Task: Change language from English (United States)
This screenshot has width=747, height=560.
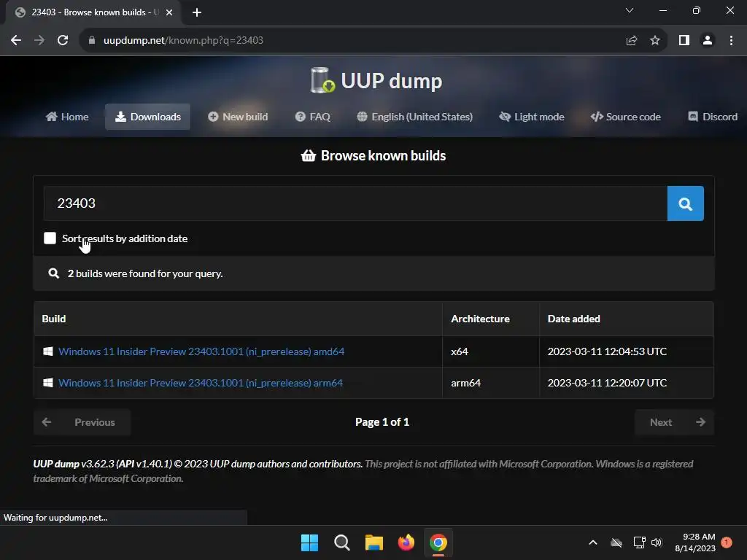Action: 414,117
